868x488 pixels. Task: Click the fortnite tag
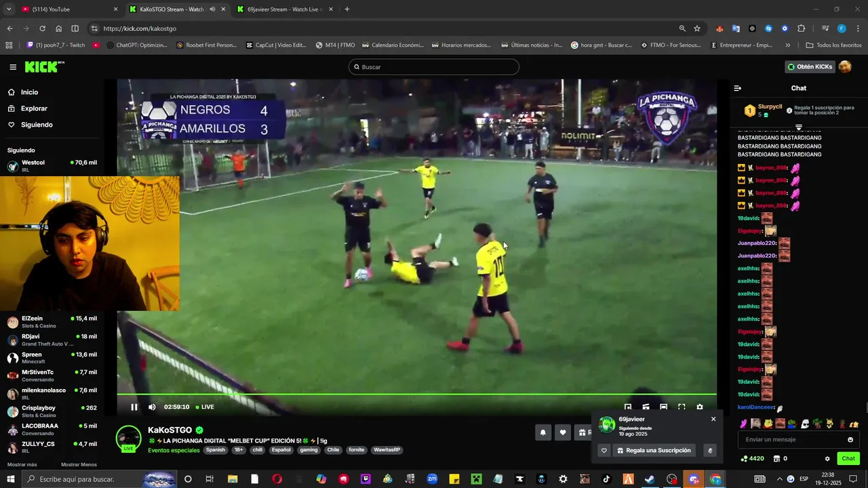357,450
